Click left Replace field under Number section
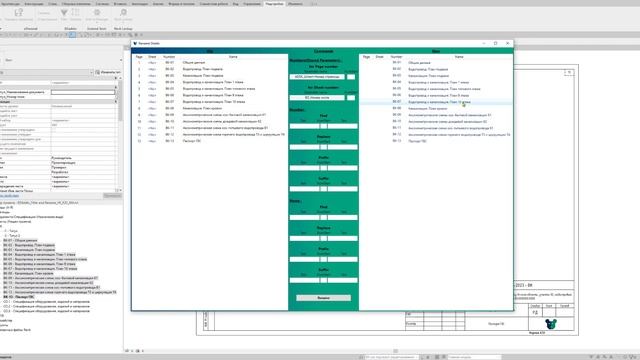The image size is (640, 360). [304, 147]
